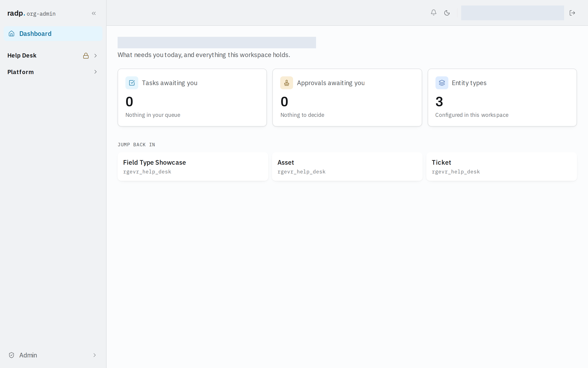Open Platform navigation group
Screen dimensions: 588x368
(x=53, y=72)
